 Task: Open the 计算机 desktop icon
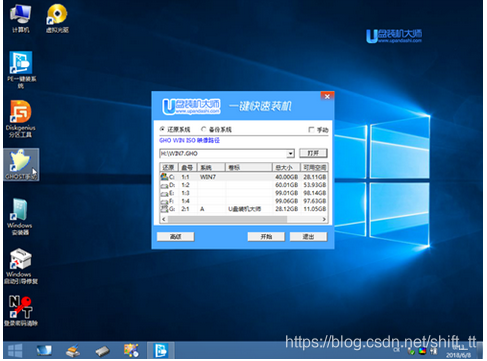[20, 18]
